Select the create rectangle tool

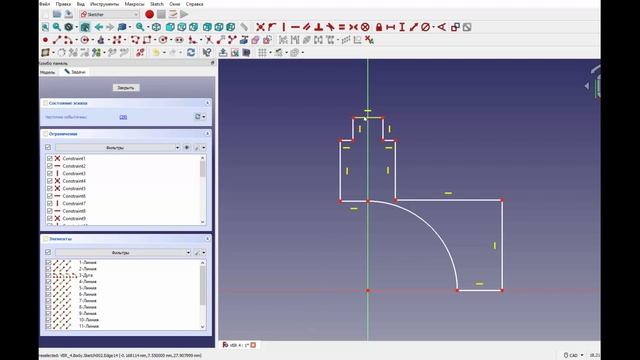147,40
